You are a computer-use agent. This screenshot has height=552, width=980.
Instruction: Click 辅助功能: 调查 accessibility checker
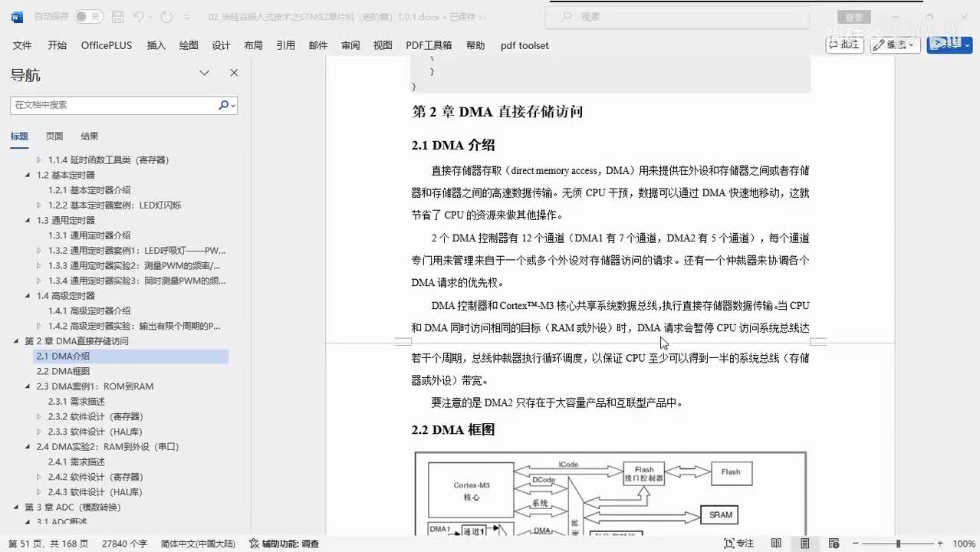pos(284,544)
